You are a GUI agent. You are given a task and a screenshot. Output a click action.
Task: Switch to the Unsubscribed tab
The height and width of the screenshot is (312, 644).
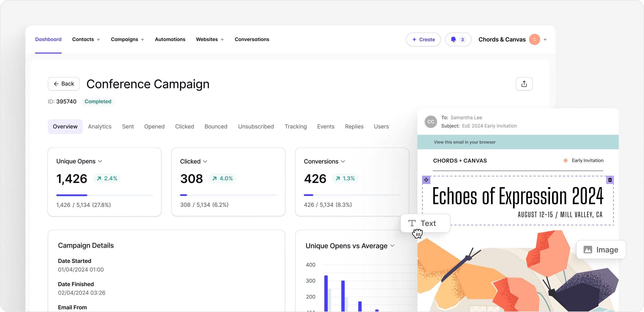(x=256, y=126)
